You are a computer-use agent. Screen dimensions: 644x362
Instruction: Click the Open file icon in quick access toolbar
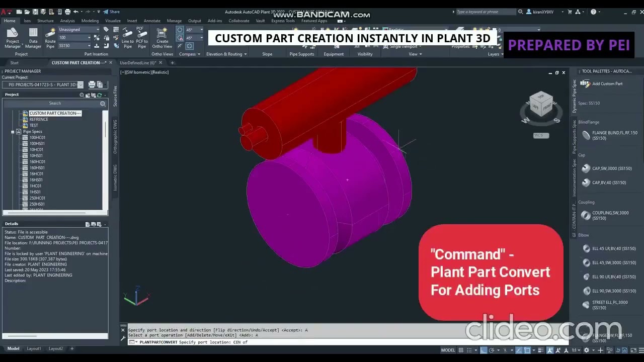27,12
